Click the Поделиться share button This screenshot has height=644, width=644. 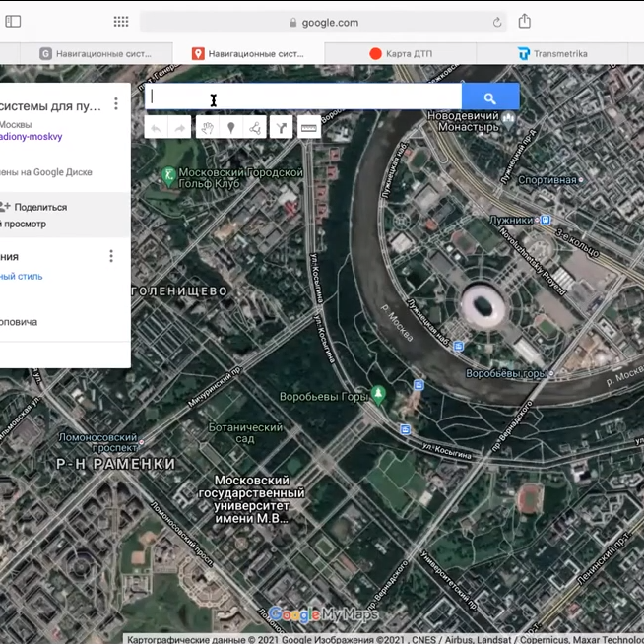pos(39,207)
